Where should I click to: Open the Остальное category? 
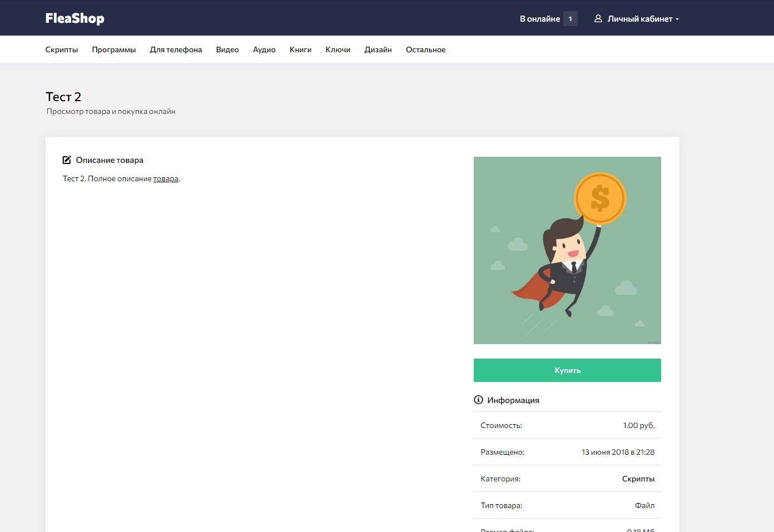pyautogui.click(x=425, y=49)
